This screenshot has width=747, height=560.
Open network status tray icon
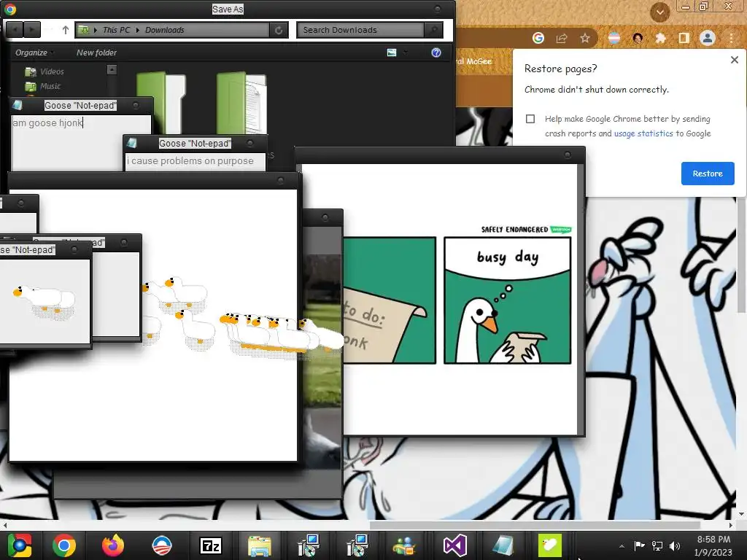point(657,545)
